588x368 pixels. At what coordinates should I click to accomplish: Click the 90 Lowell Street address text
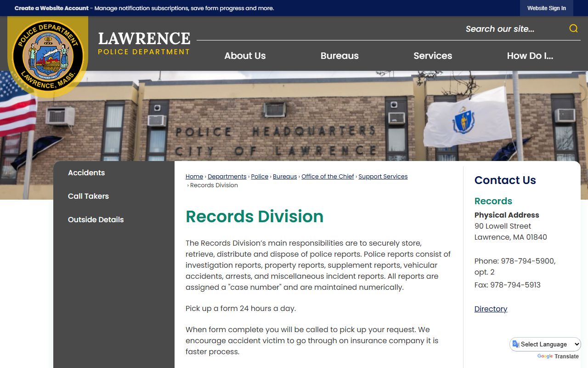click(503, 226)
